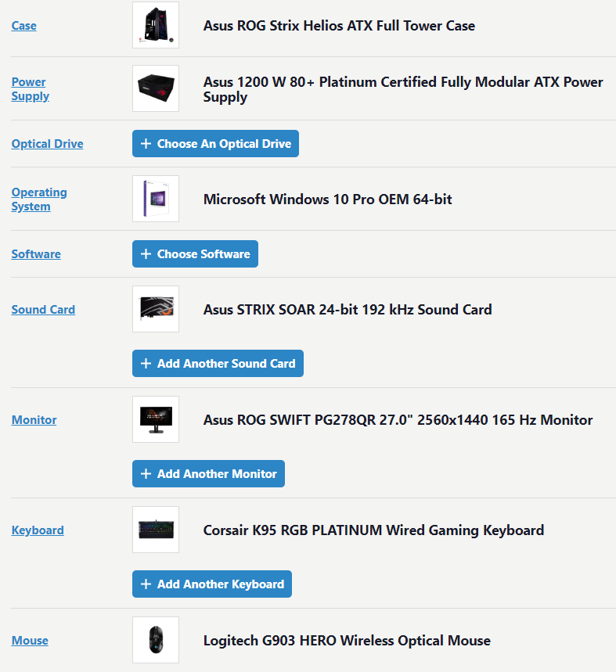616x672 pixels.
Task: Open the Mouse category link
Action: pyautogui.click(x=30, y=640)
